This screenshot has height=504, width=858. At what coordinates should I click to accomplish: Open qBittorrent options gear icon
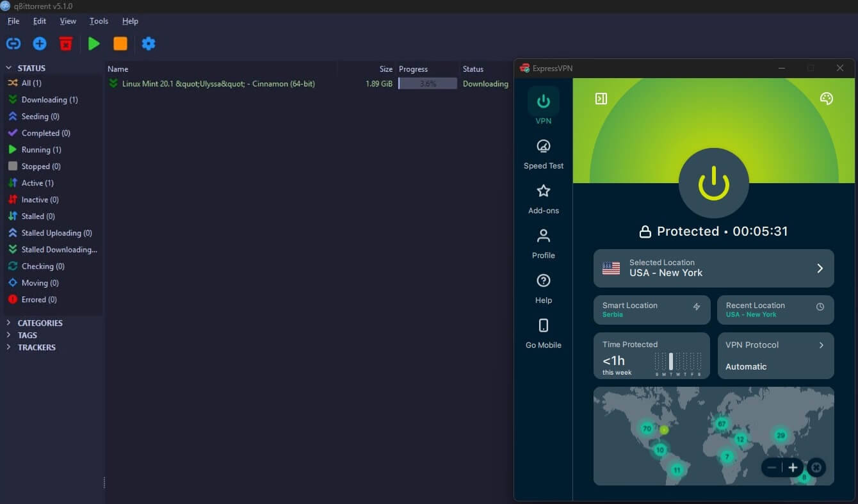click(149, 44)
